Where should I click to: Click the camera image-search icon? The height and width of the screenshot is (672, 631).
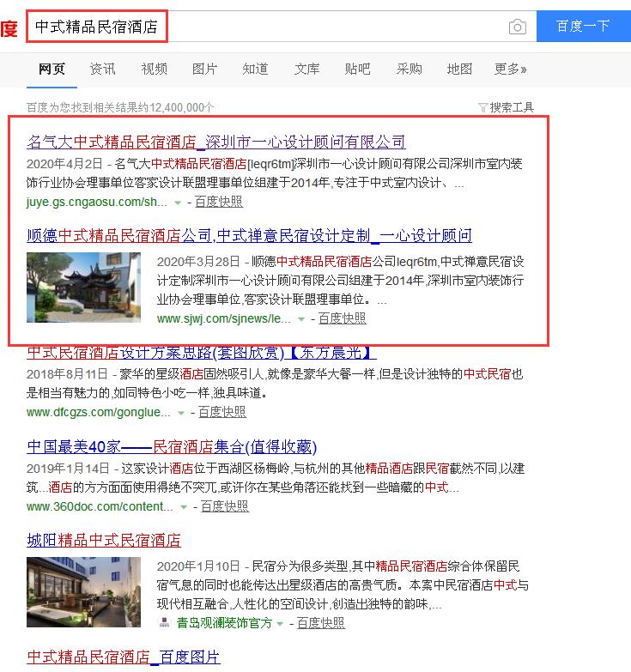(x=517, y=27)
